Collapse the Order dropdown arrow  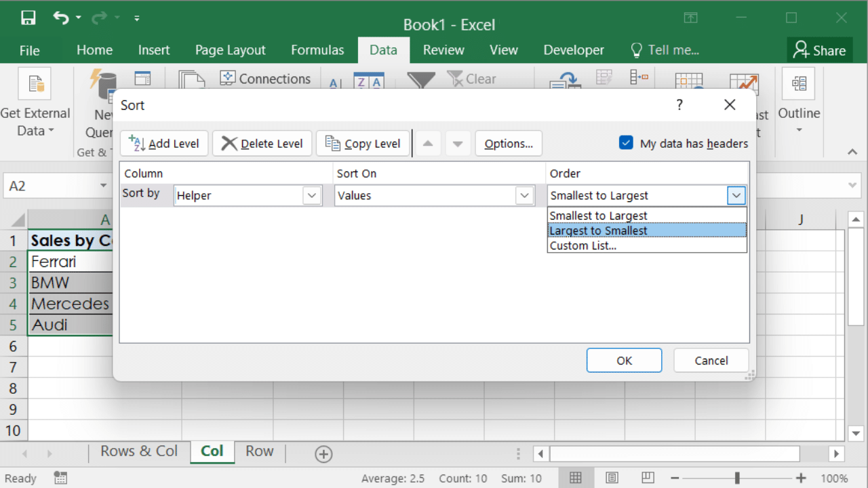point(736,196)
